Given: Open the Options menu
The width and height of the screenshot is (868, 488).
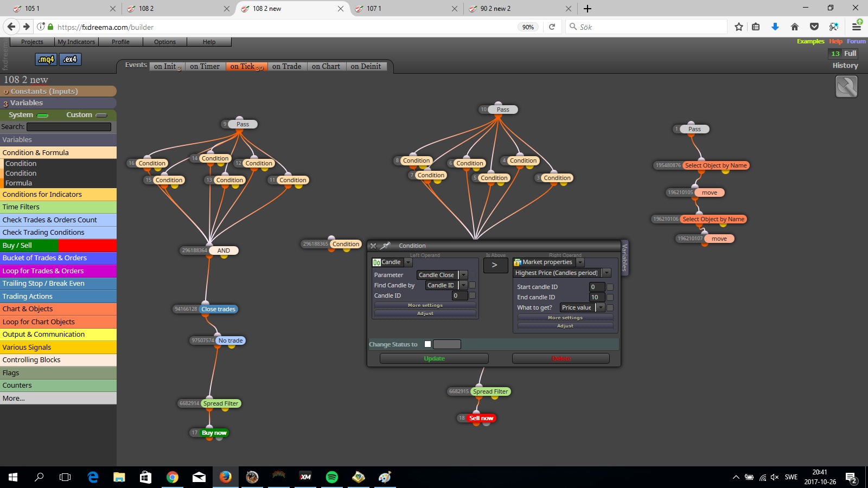Looking at the screenshot, I should click(165, 42).
